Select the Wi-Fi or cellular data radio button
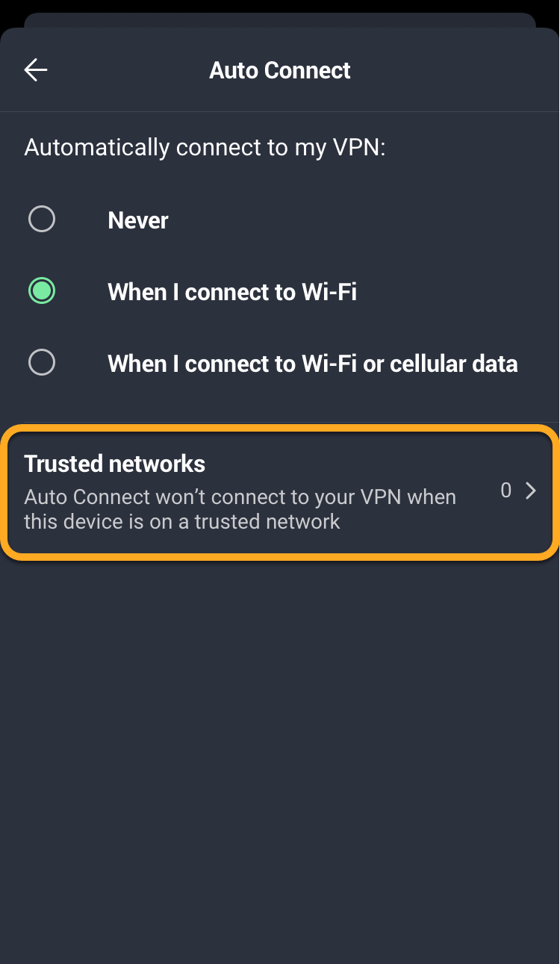This screenshot has width=560, height=964. coord(42,363)
